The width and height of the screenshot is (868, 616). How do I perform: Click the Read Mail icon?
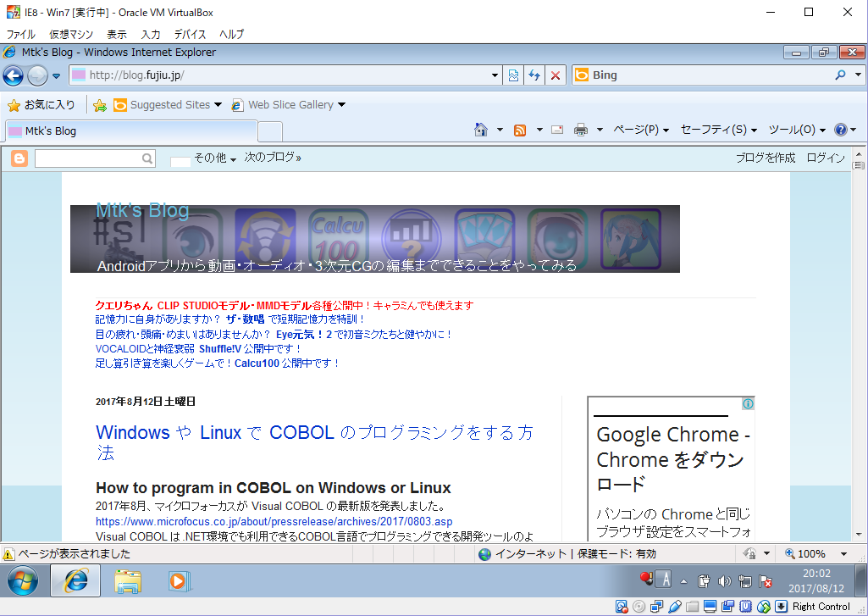point(557,130)
